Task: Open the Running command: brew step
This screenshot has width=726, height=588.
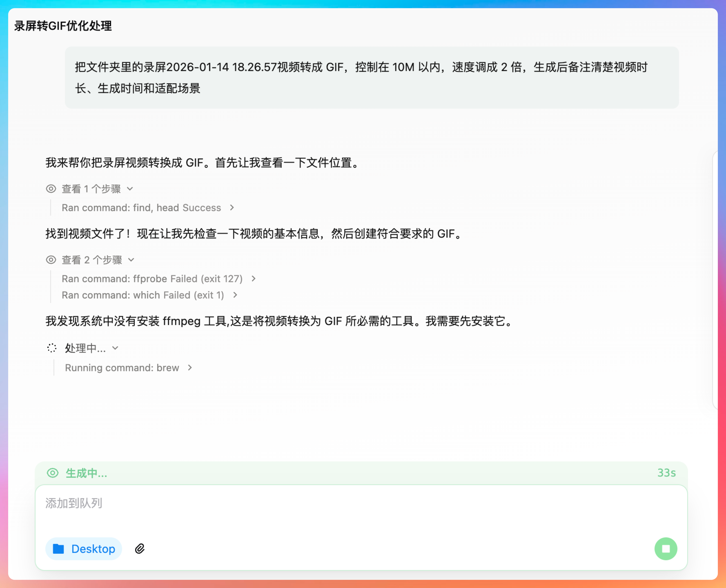Action: point(122,367)
